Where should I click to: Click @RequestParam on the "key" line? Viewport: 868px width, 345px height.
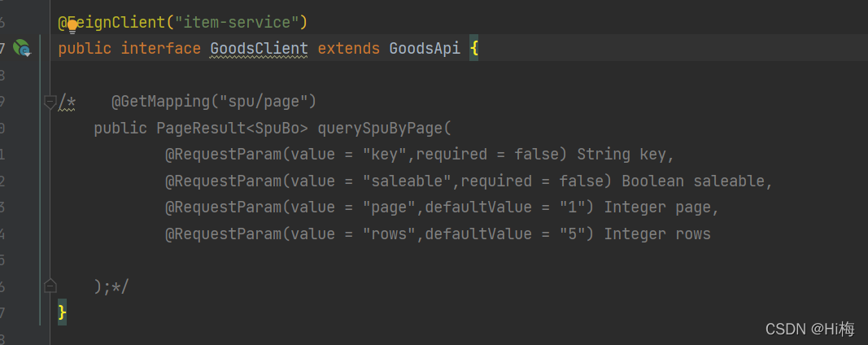point(223,155)
